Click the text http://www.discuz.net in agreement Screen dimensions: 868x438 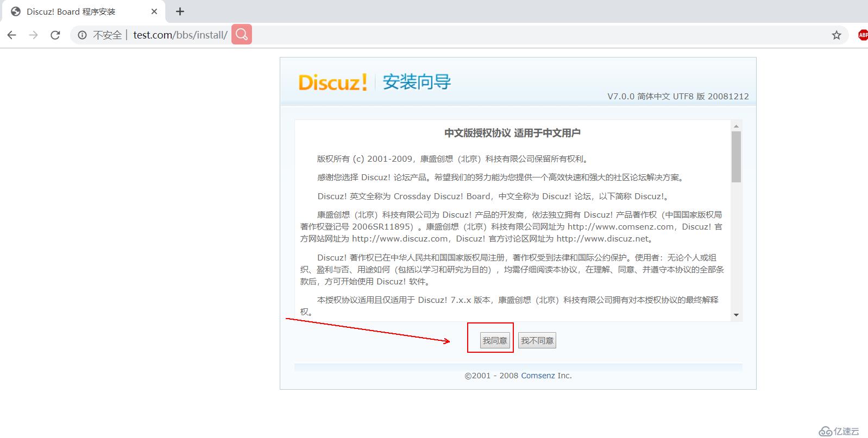603,239
